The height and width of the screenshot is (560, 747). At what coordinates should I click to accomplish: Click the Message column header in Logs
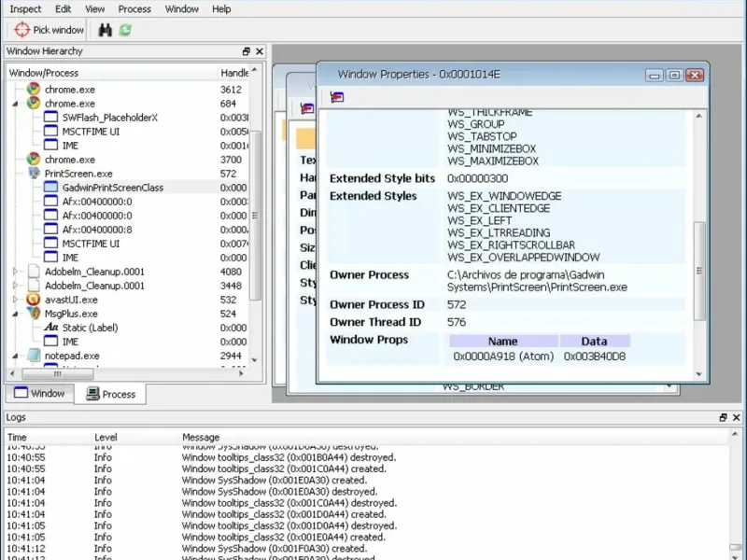coord(454,437)
